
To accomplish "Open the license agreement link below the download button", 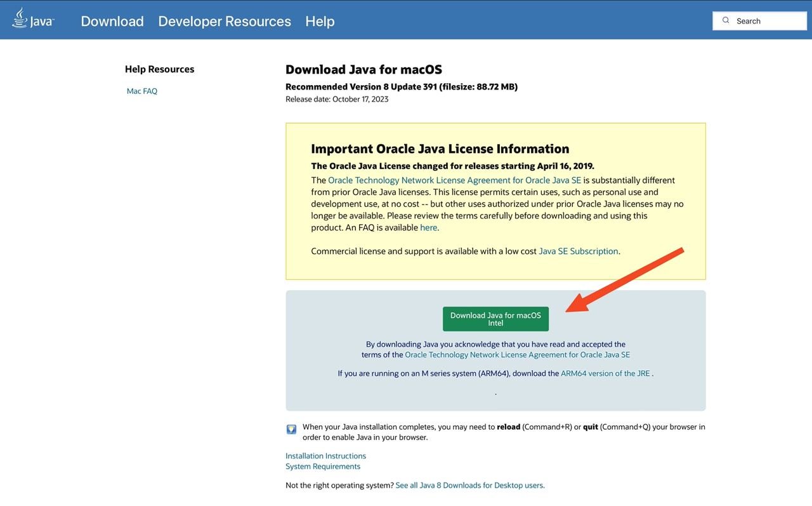I will (x=518, y=355).
